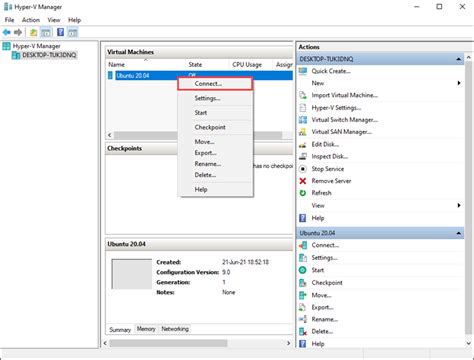Choose Rename... from the context menu
Image resolution: width=474 pixels, height=360 pixels.
point(215,164)
